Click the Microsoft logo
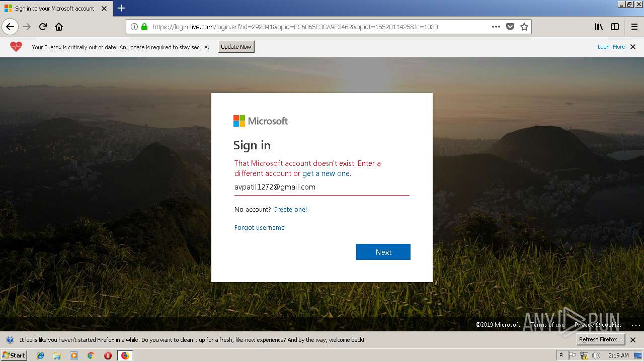 261,121
